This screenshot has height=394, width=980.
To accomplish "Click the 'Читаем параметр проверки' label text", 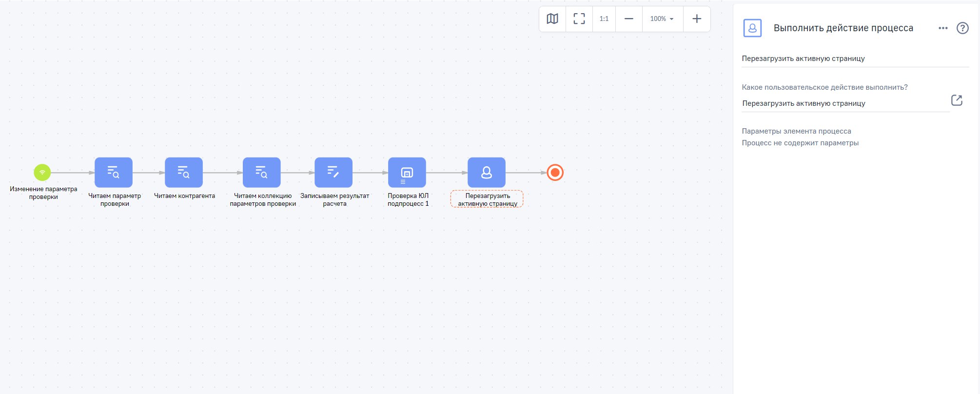I will 115,199.
